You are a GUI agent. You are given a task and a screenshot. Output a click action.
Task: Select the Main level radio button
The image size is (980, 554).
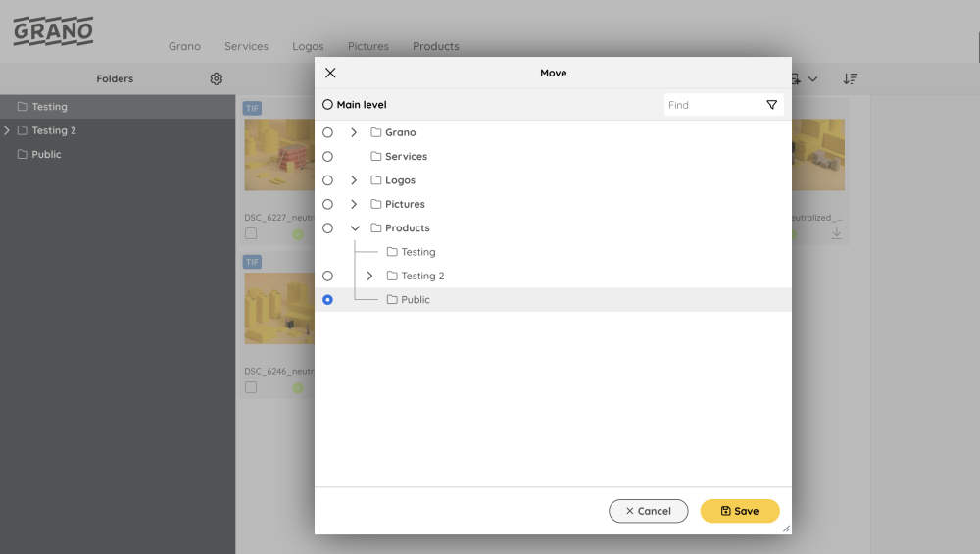(327, 104)
